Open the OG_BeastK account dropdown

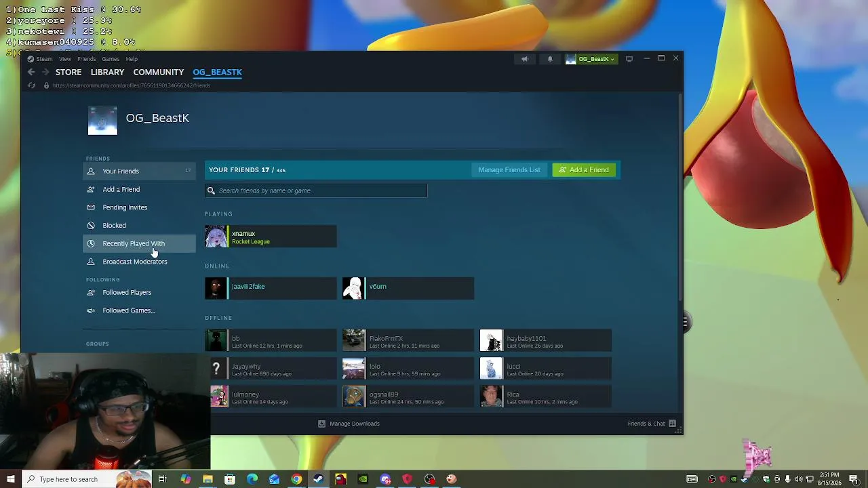tap(591, 59)
